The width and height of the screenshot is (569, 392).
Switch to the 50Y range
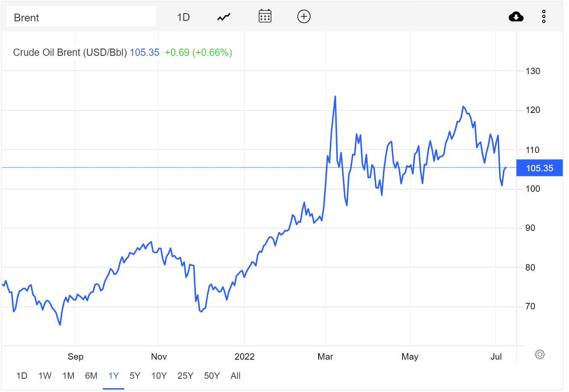coord(212,376)
